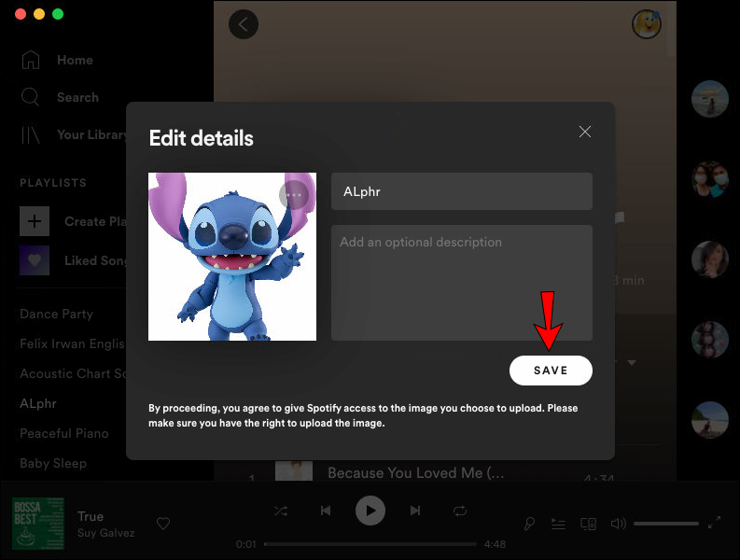Viewport: 740px width, 560px height.
Task: Open the sort order dropdown arrow
Action: pos(632,363)
